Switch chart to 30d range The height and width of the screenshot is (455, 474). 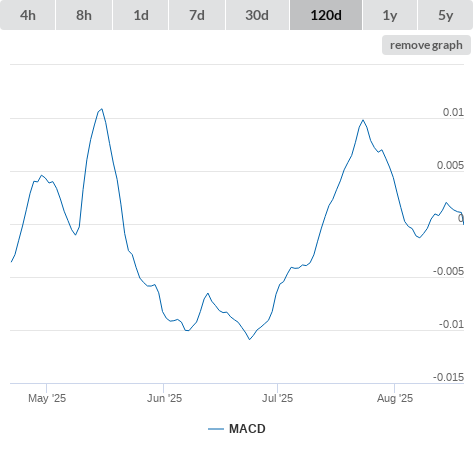point(257,15)
